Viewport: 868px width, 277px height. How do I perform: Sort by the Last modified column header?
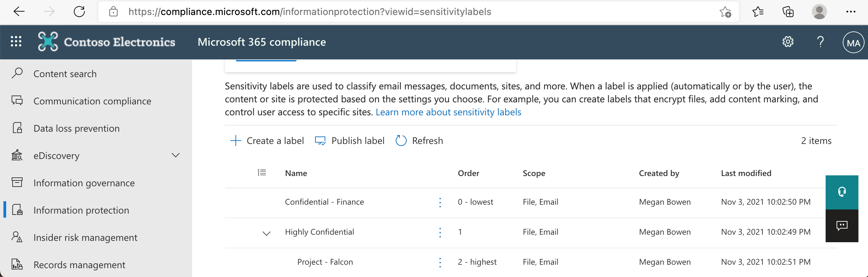coord(746,173)
